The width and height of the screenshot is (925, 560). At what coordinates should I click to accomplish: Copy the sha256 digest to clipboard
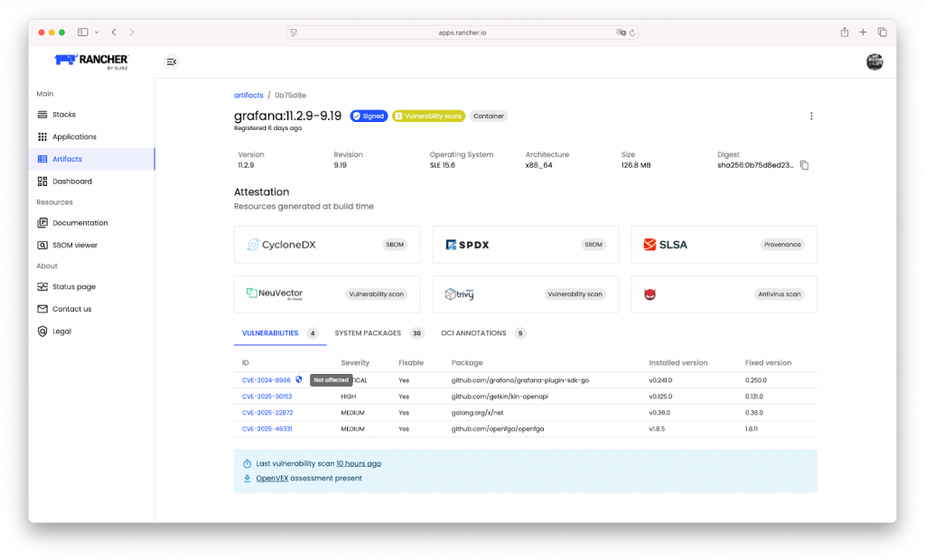point(804,165)
